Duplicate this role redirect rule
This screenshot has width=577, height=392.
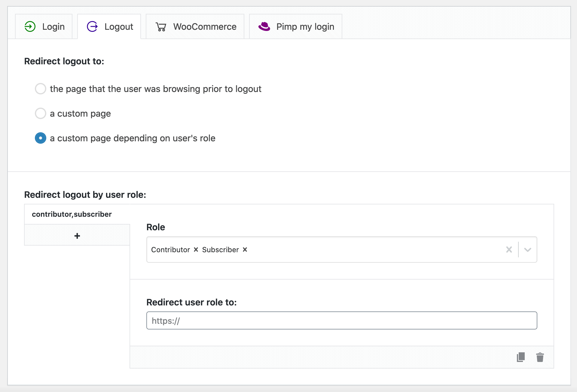tap(521, 357)
